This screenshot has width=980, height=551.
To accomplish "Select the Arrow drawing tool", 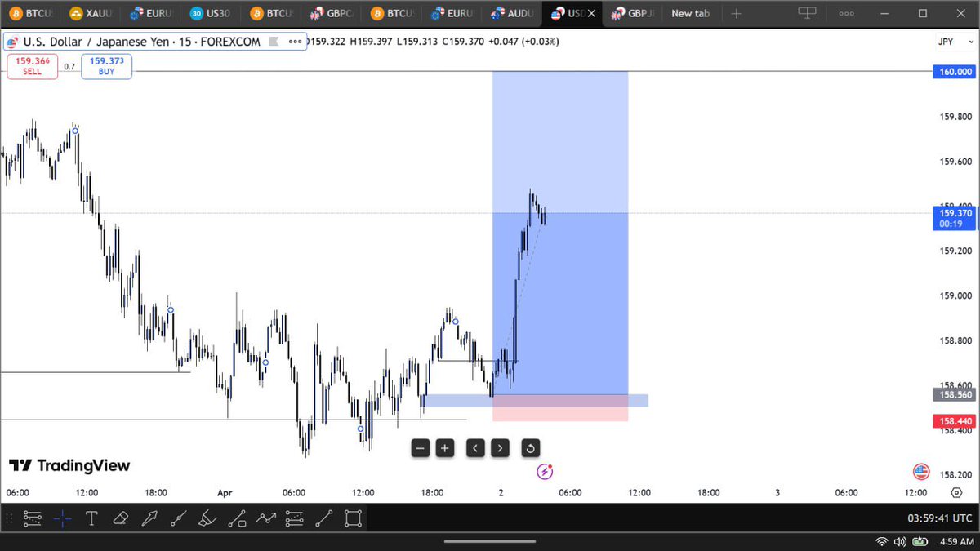I will point(149,518).
